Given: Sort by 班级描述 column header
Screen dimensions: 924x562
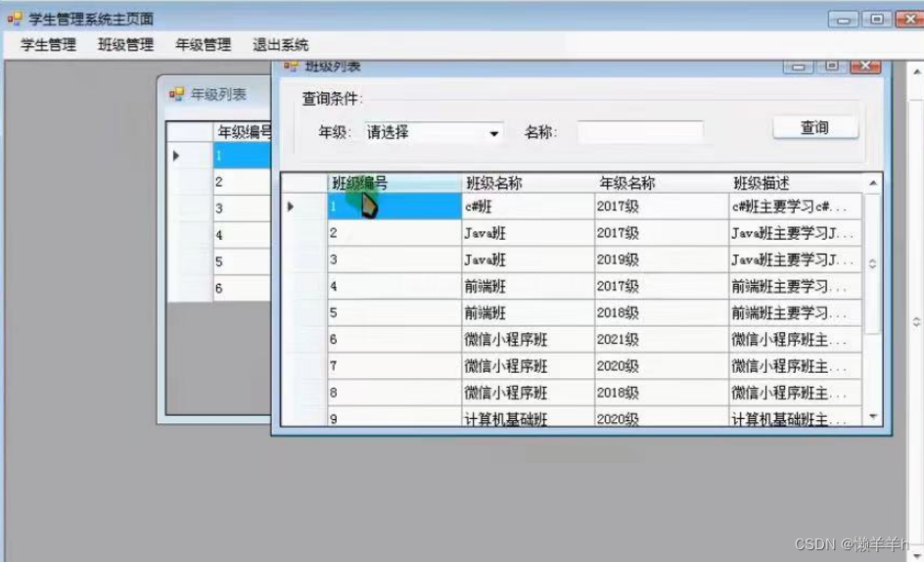Looking at the screenshot, I should tap(796, 183).
